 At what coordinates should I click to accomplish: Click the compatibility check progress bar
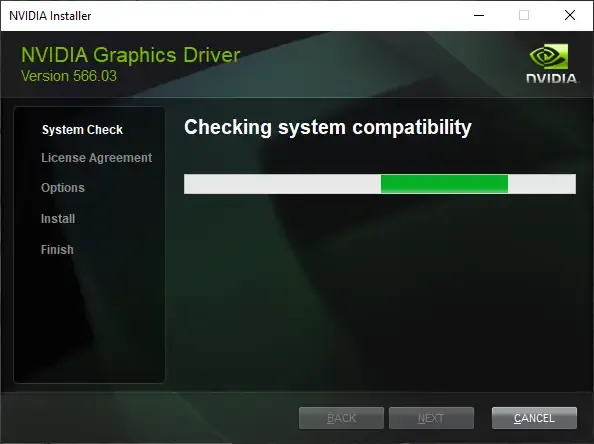click(x=380, y=184)
